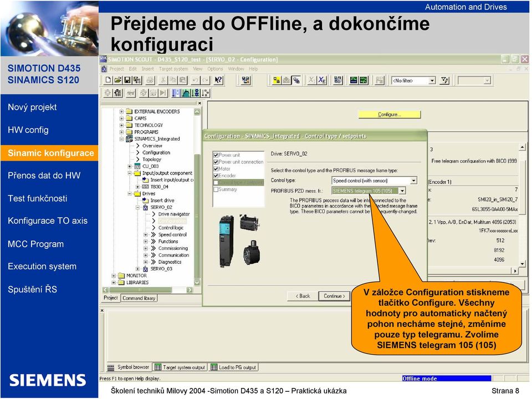Viewport: 532px width, 399px height.
Task: Toggle the Power unit checkbox
Action: pyautogui.click(x=216, y=155)
